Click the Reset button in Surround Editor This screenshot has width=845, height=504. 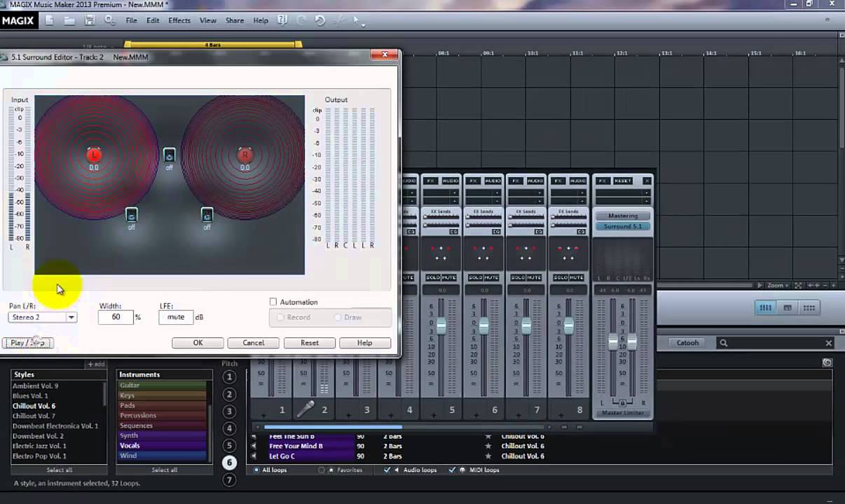[x=310, y=343]
